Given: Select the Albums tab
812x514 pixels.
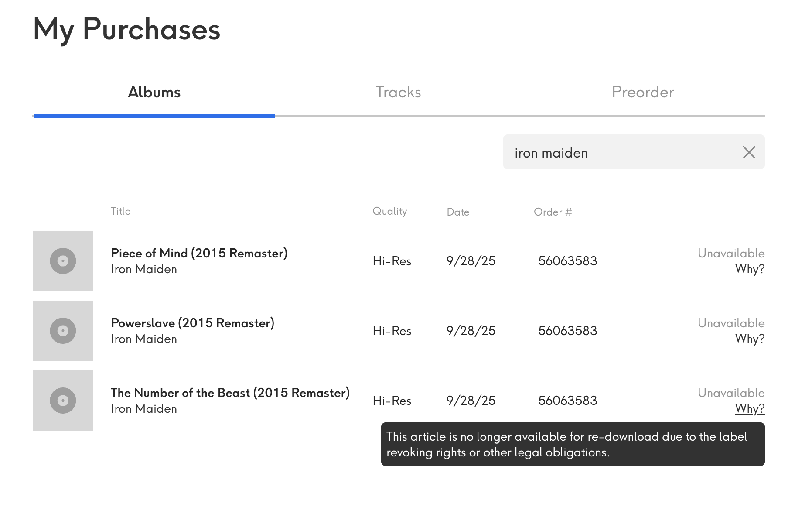Looking at the screenshot, I should click(x=154, y=92).
